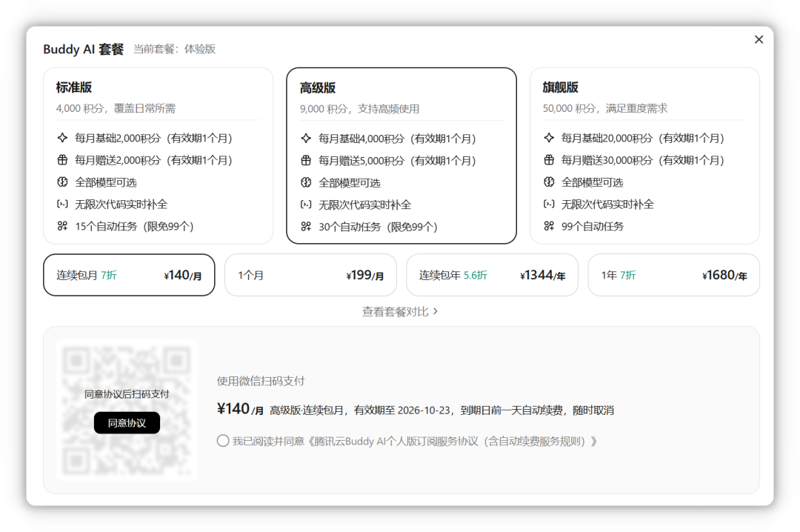This screenshot has width=800, height=532.
Task: Click gift icon beside 每月赠送2,000积分
Action: tap(62, 160)
